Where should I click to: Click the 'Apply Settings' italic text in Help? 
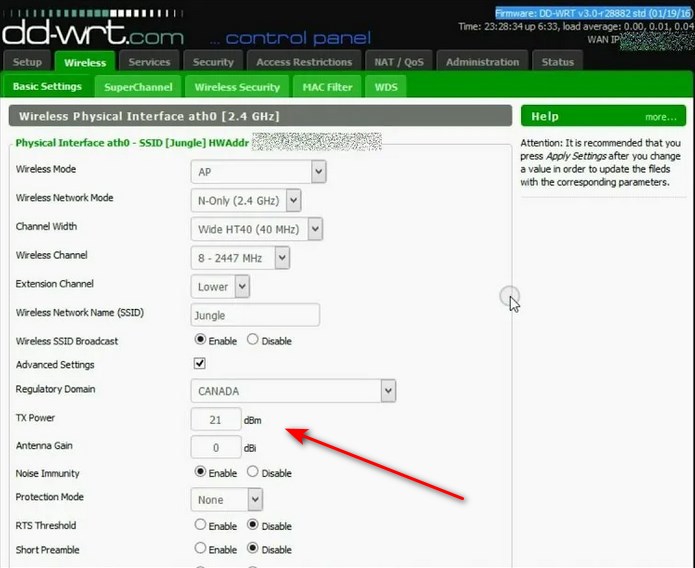point(576,156)
